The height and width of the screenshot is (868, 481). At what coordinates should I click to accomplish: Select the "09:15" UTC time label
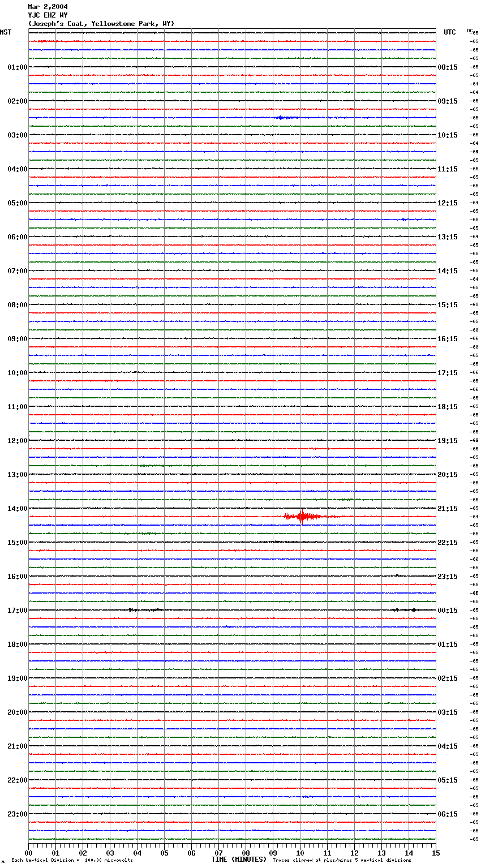click(448, 101)
